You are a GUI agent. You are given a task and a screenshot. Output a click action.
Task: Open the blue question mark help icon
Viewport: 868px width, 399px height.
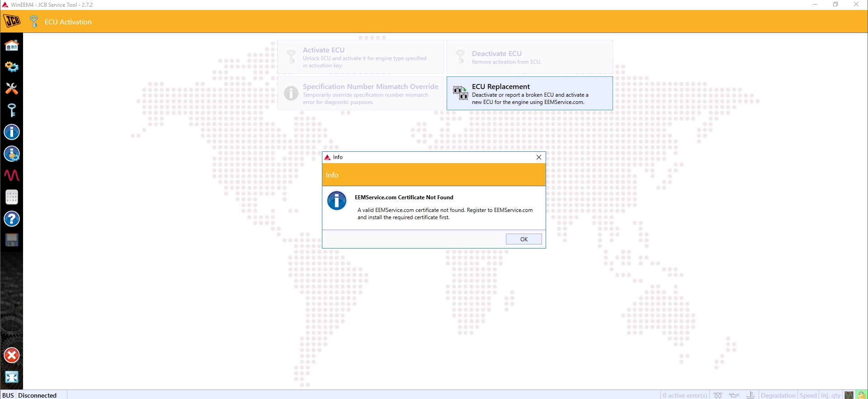click(12, 219)
